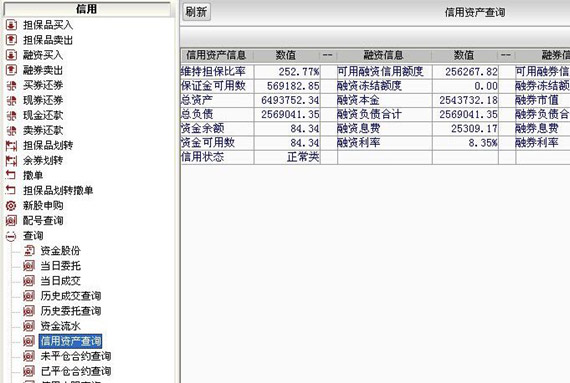This screenshot has width=570, height=383.
Task: Click the 信用资产查询 icon
Action: [x=29, y=341]
